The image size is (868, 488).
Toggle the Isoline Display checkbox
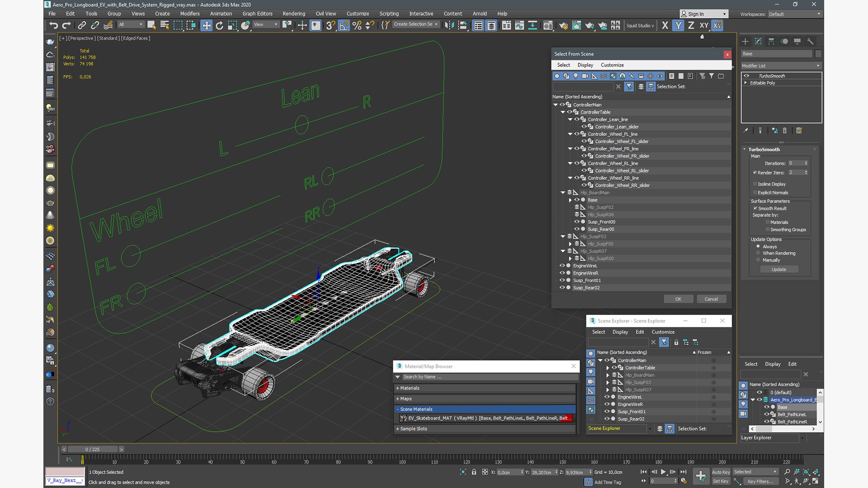coord(755,184)
